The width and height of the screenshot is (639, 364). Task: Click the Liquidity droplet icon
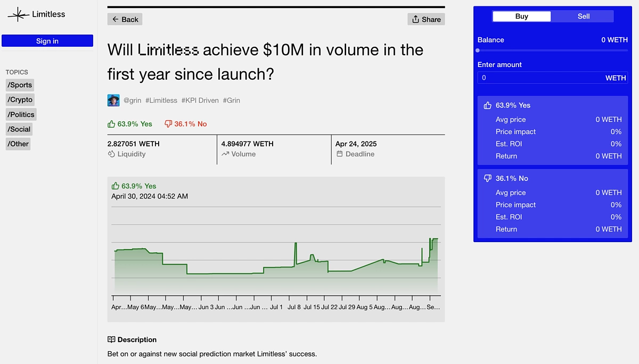pos(111,154)
